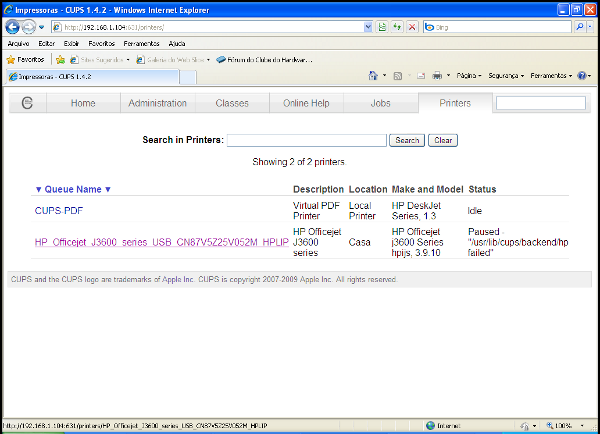Screen dimensions: 600x434
Task: Click the Casa location cell
Action: pyautogui.click(x=359, y=242)
